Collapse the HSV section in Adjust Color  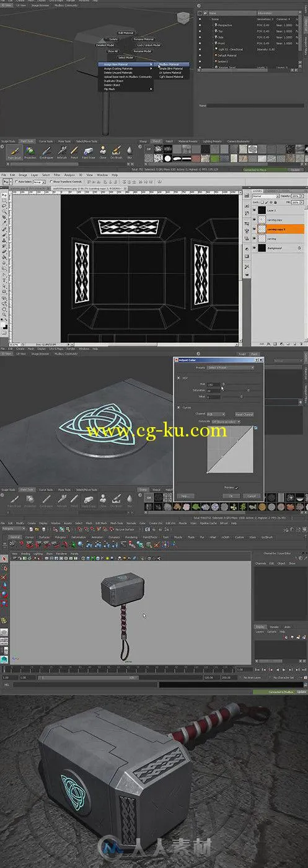178,378
